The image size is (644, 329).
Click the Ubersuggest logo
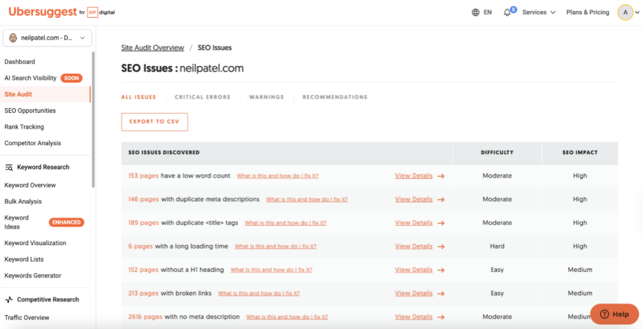(43, 12)
